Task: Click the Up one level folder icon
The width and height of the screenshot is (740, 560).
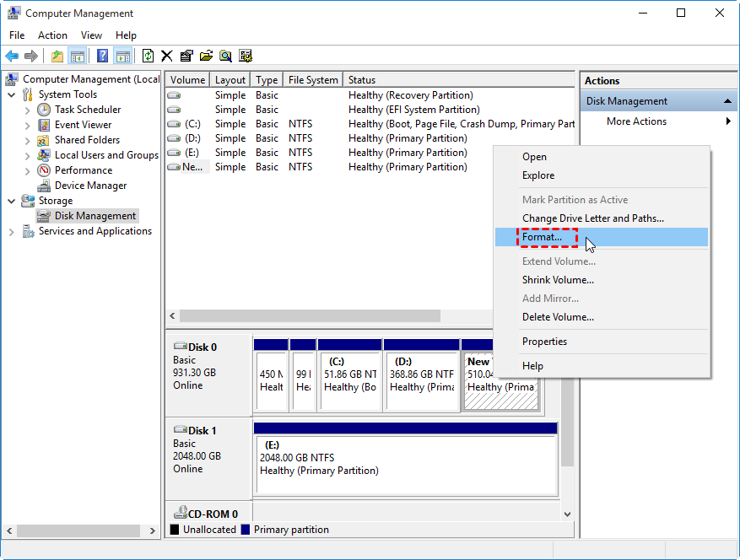Action: (57, 57)
